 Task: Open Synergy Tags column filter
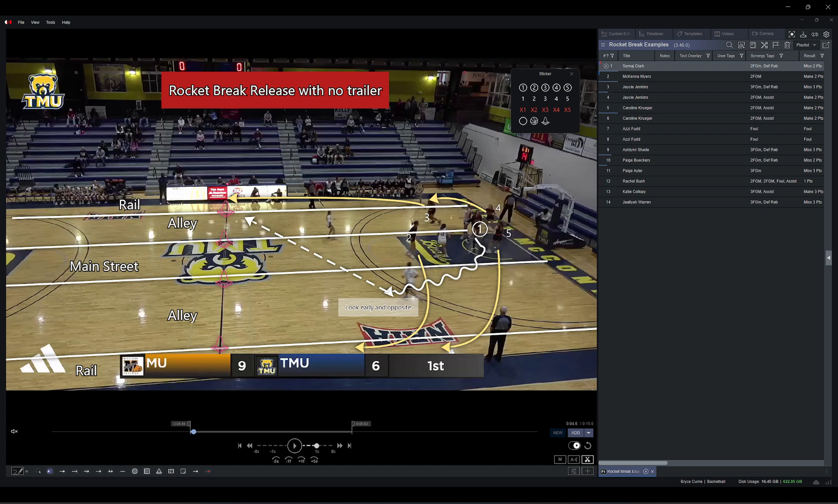coord(781,56)
